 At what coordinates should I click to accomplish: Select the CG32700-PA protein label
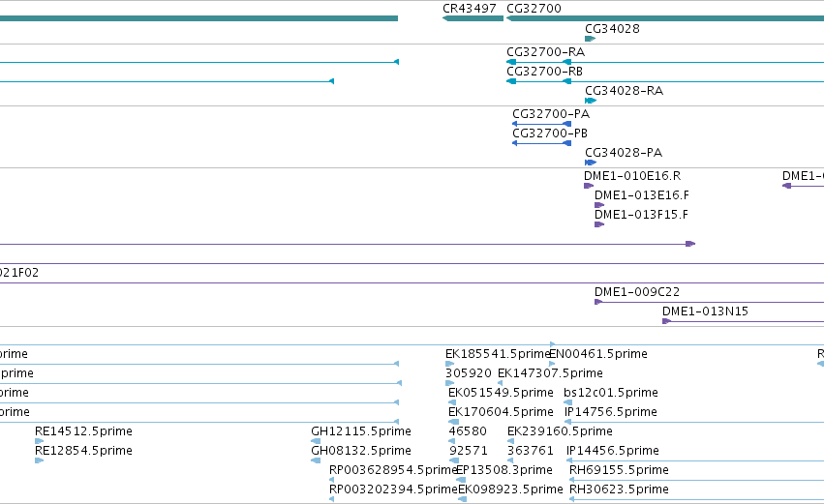tap(551, 114)
